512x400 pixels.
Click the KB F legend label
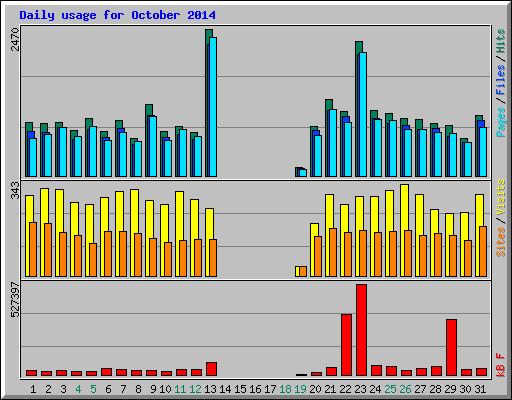(501, 365)
